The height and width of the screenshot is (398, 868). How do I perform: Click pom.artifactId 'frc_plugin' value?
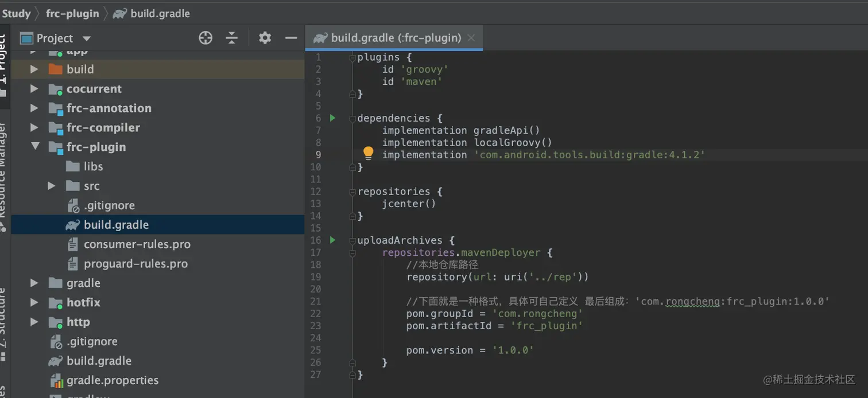[x=547, y=326]
